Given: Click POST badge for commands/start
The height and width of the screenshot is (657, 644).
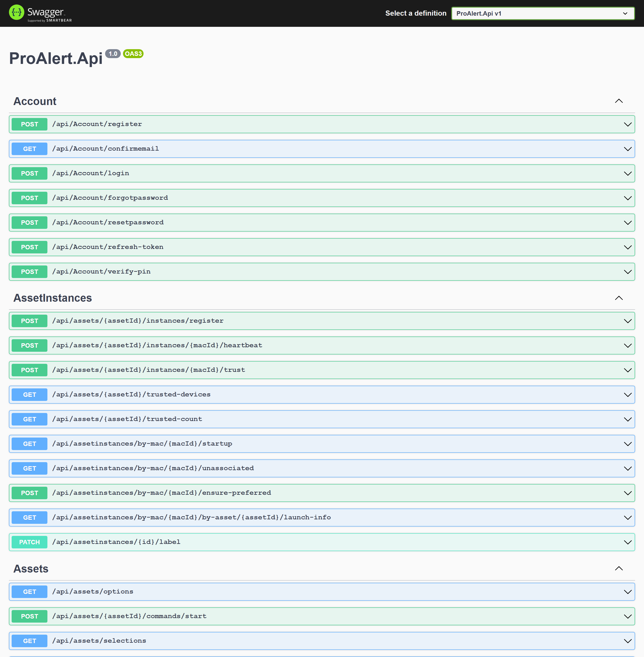Looking at the screenshot, I should coord(30,617).
